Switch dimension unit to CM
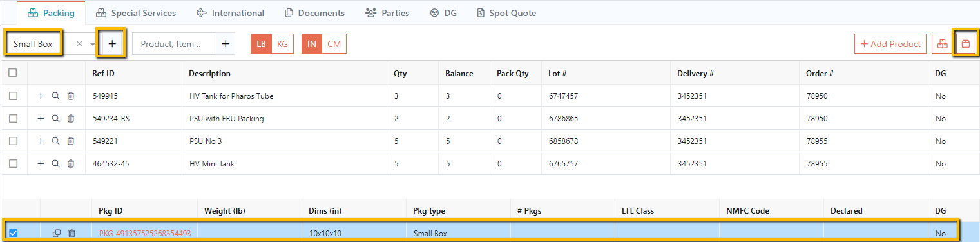Viewport: 980px width, 242px height. coord(334,44)
